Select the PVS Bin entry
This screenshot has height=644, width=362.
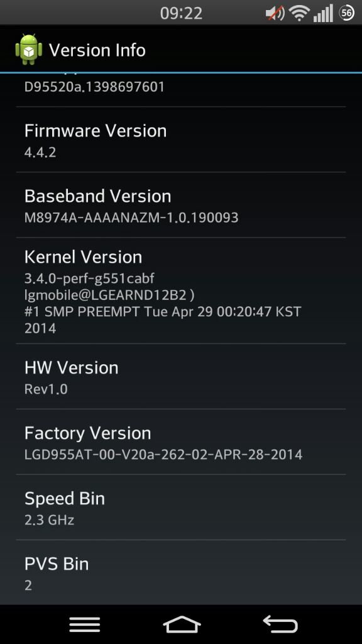pyautogui.click(x=181, y=572)
